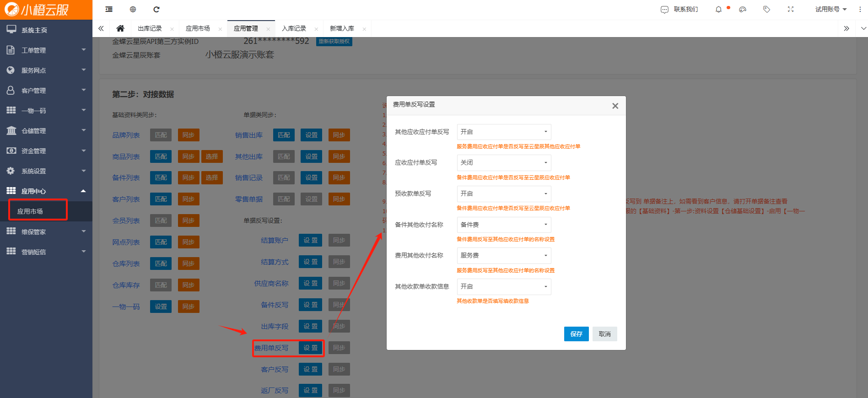Click 设置 for 一物一码 row
The height and width of the screenshot is (398, 868).
(x=161, y=307)
